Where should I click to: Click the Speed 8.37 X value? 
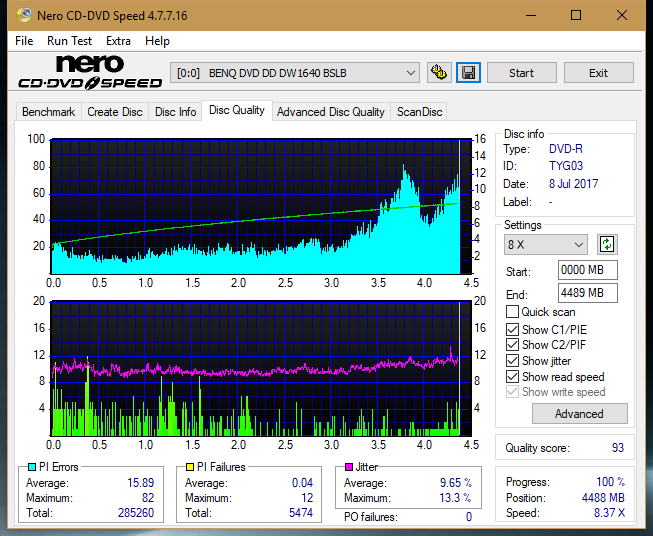609,513
